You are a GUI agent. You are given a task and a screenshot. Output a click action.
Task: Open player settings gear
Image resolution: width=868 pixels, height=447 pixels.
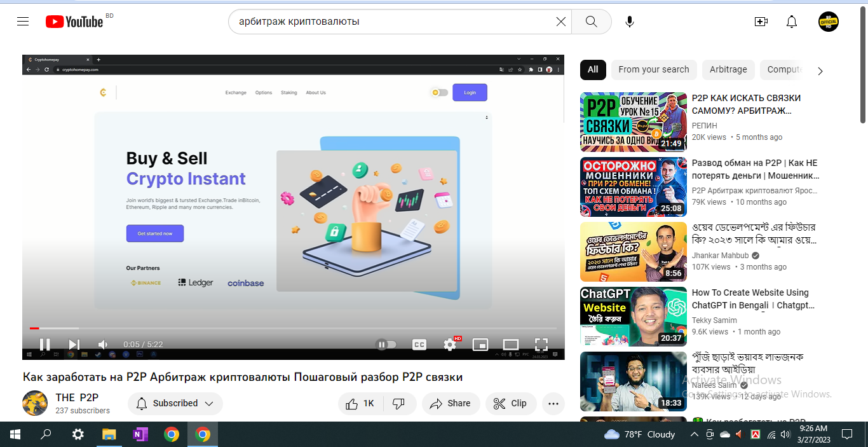click(450, 345)
